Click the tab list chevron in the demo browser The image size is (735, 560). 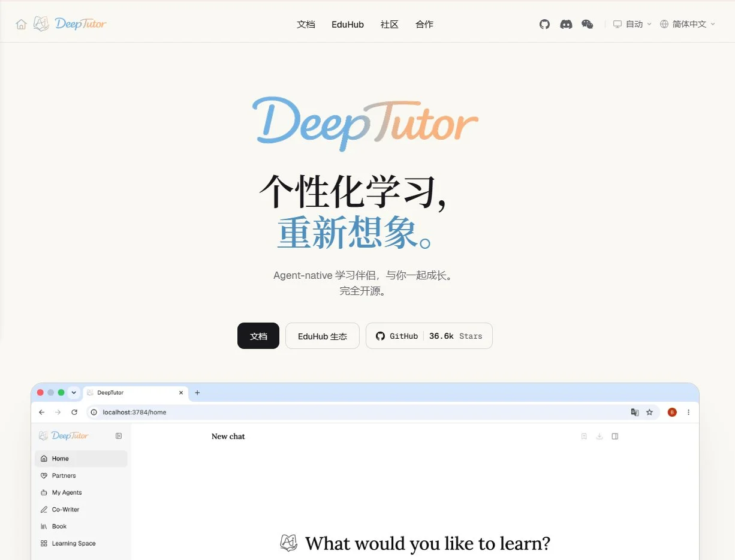click(74, 393)
